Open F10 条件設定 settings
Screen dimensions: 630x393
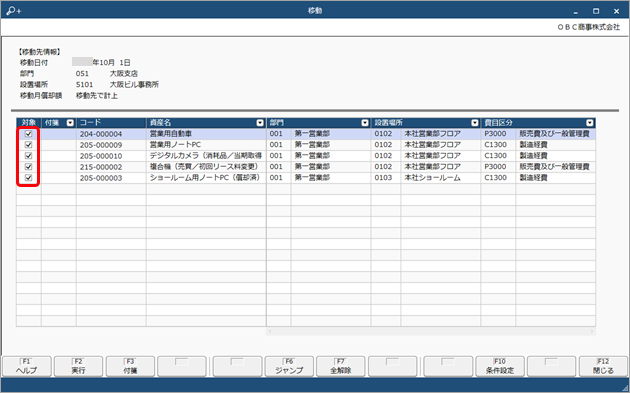[500, 366]
